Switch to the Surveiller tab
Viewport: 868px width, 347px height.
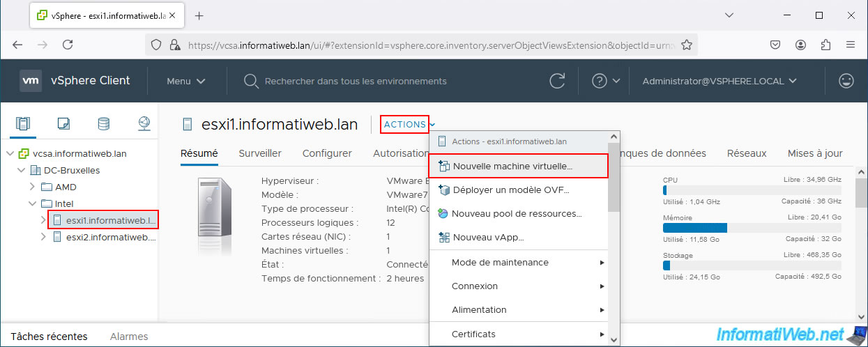(260, 153)
